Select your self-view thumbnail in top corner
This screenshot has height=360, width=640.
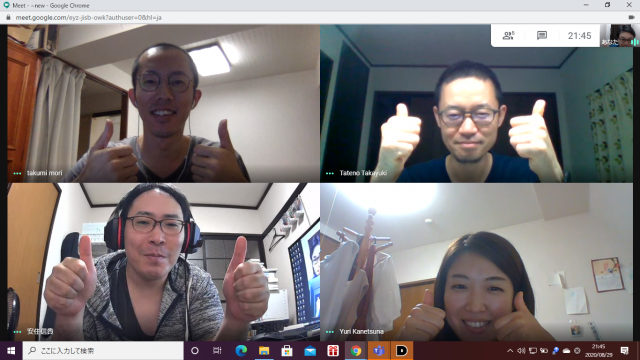coord(619,36)
